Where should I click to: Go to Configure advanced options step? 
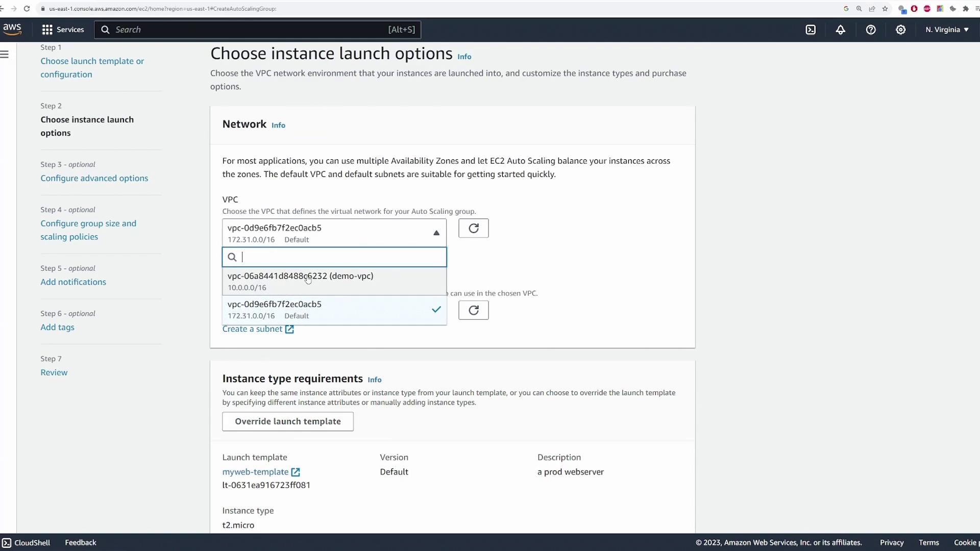point(94,178)
